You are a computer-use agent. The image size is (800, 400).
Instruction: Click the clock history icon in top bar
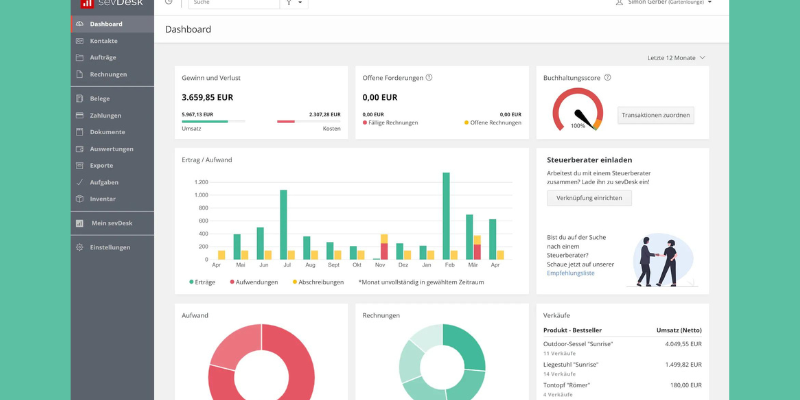168,3
